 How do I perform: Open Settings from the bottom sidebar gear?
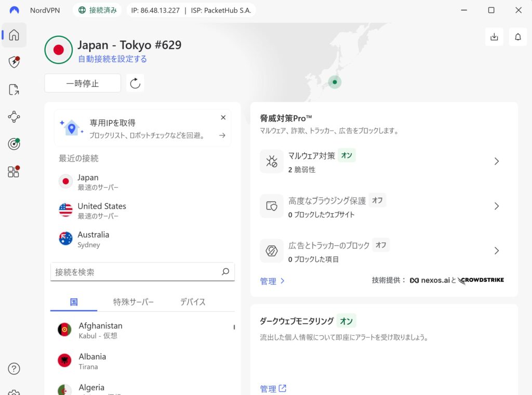14,392
